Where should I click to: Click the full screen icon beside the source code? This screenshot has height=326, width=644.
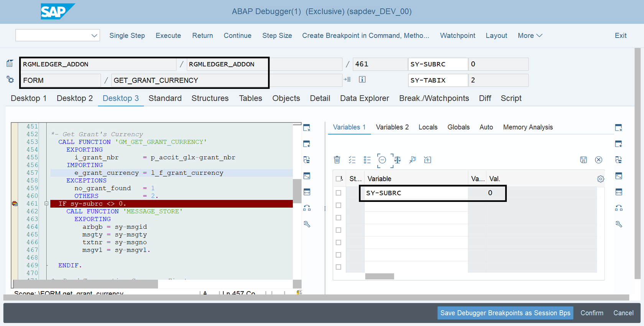(307, 176)
